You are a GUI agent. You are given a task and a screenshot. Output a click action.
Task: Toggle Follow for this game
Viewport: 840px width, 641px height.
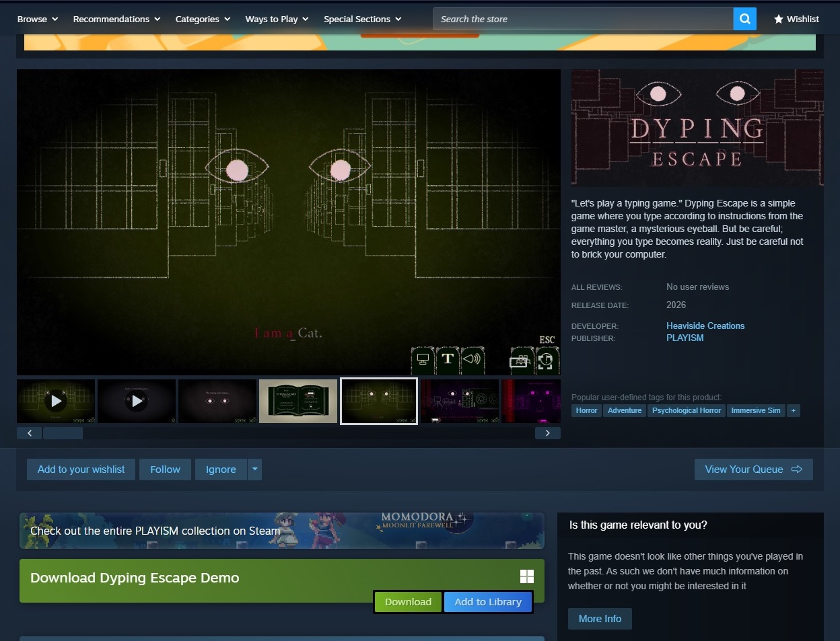tap(165, 469)
